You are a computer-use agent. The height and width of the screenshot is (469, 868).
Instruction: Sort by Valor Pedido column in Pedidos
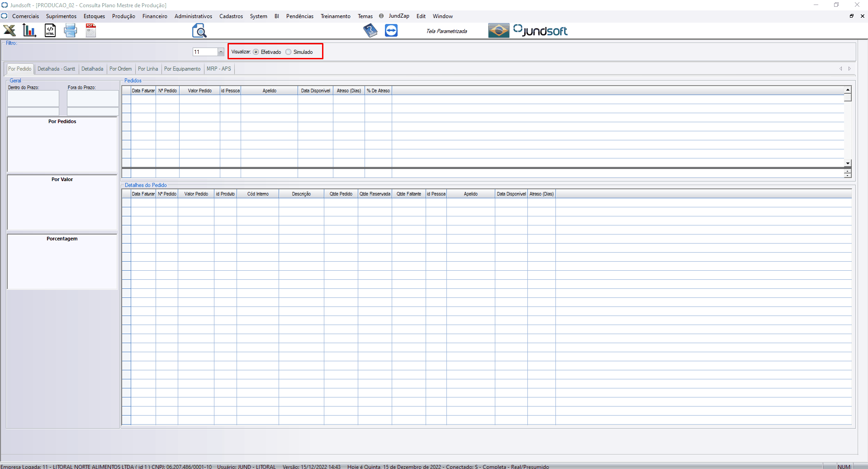[200, 91]
